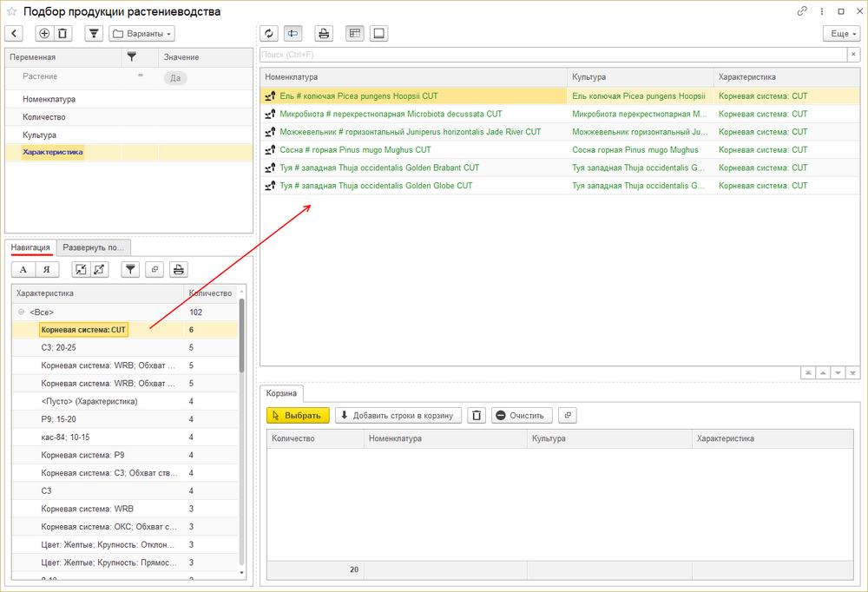
Task: Click the expand-all icon in Navigation toolbar
Action: (99, 269)
